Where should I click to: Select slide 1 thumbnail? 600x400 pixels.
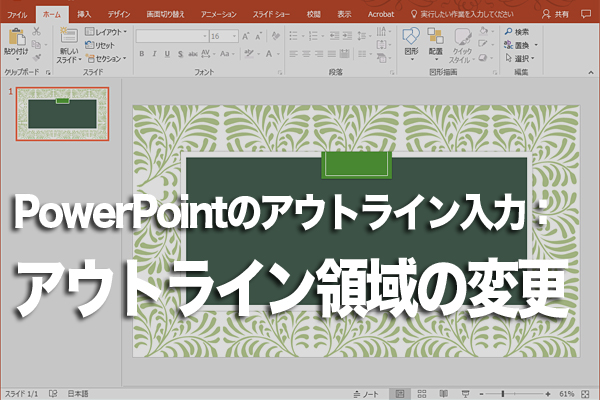(x=62, y=114)
